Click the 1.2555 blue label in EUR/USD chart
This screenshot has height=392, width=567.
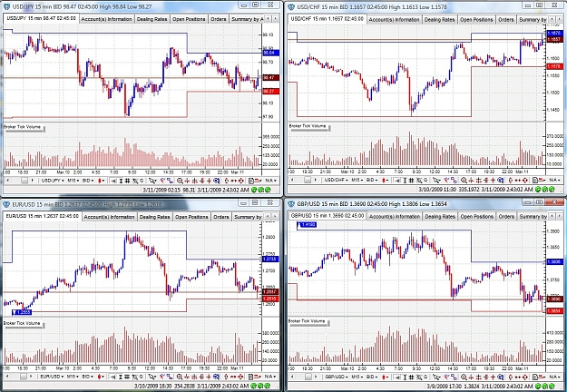(x=22, y=312)
